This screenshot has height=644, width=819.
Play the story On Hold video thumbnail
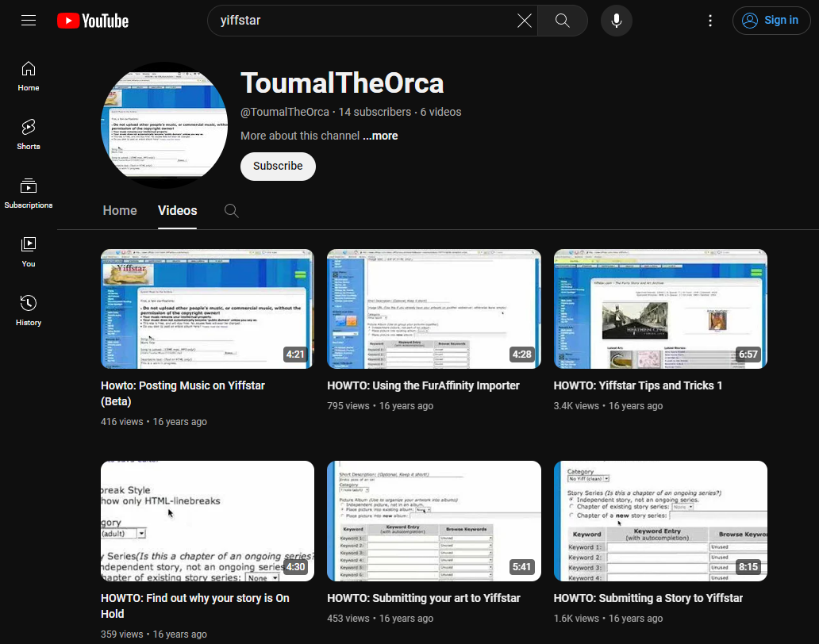click(x=207, y=521)
